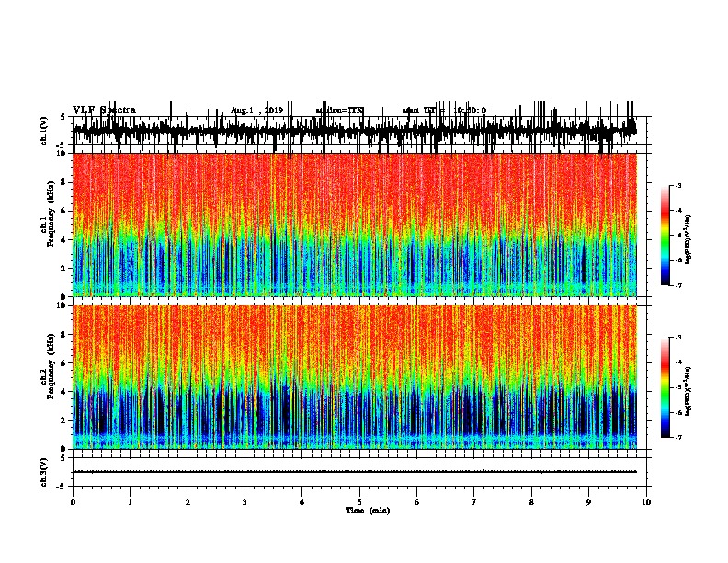Click the ch.1 spectrogram color scale bar
This screenshot has width=728, height=563.
click(x=665, y=236)
